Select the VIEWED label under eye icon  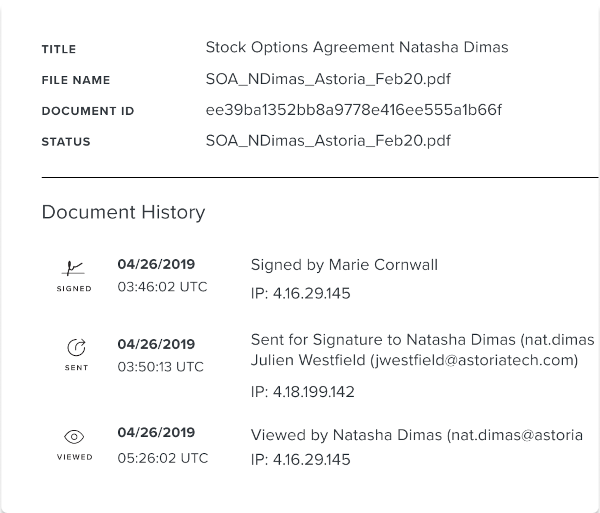coord(75,457)
